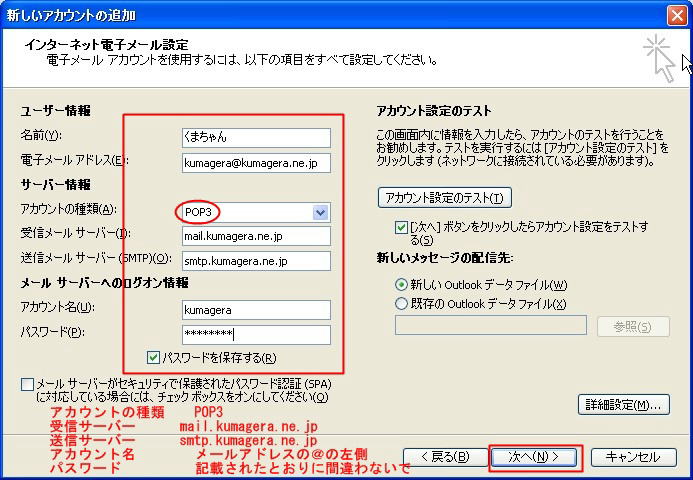693x480 pixels.
Task: Click the キャンセル button
Action: tap(633, 457)
